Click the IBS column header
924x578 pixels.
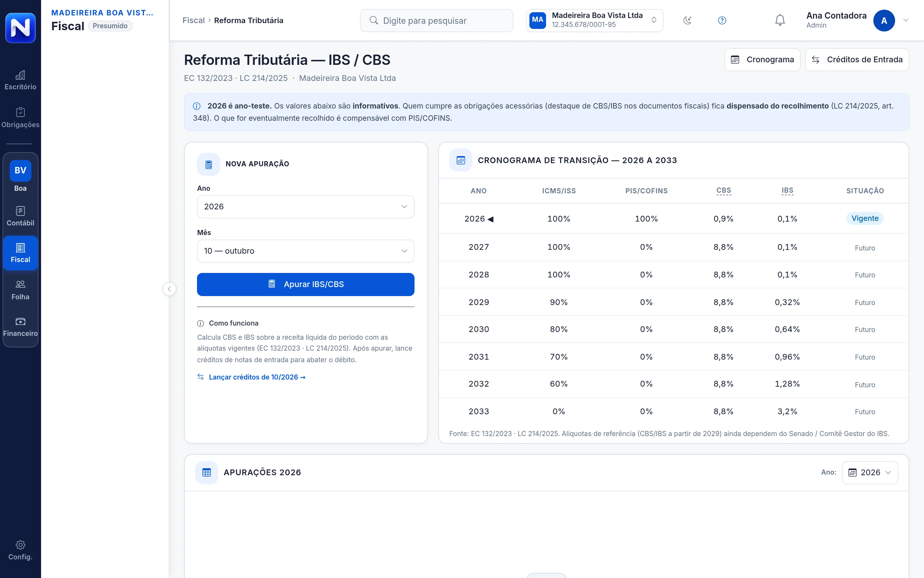787,190
